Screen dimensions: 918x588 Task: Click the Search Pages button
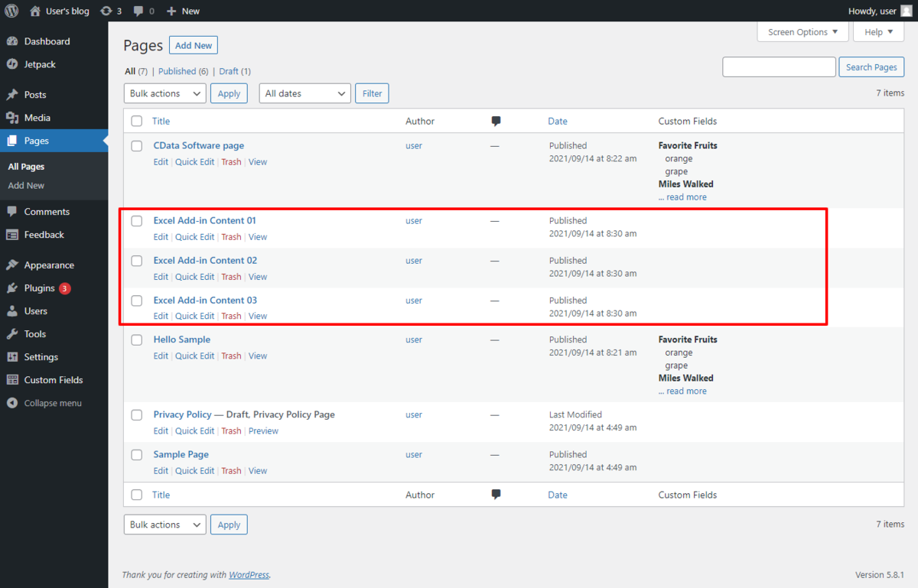pos(871,67)
